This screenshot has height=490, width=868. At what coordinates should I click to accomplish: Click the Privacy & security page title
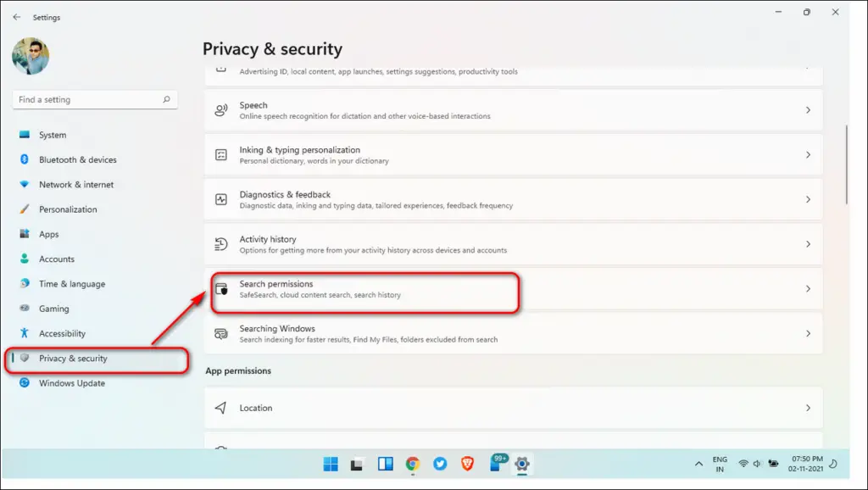coord(272,49)
